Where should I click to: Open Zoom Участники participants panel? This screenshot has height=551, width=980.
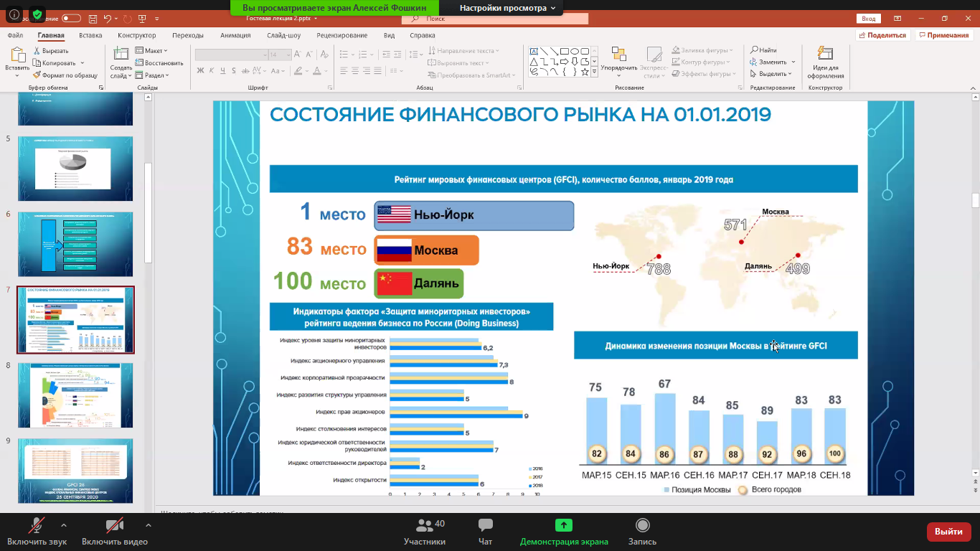425,532
